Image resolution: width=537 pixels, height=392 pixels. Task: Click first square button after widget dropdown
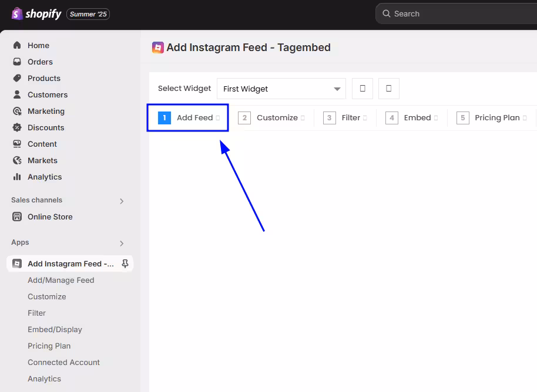pos(363,89)
